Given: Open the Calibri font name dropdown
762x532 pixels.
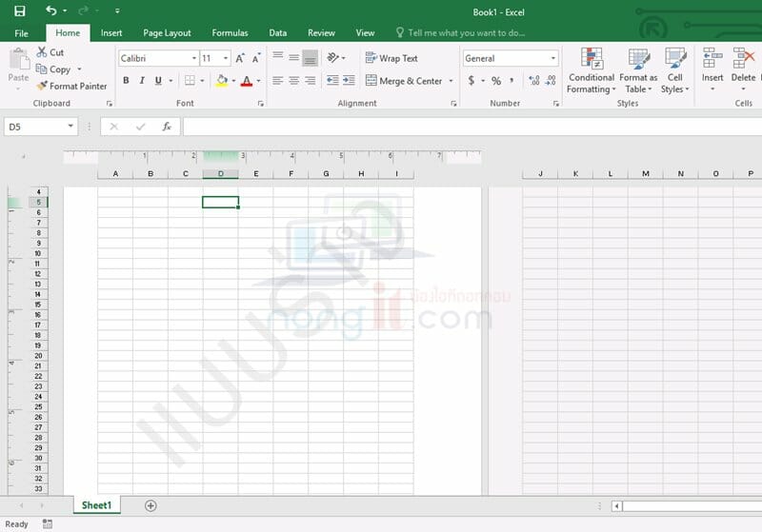Looking at the screenshot, I should [194, 58].
